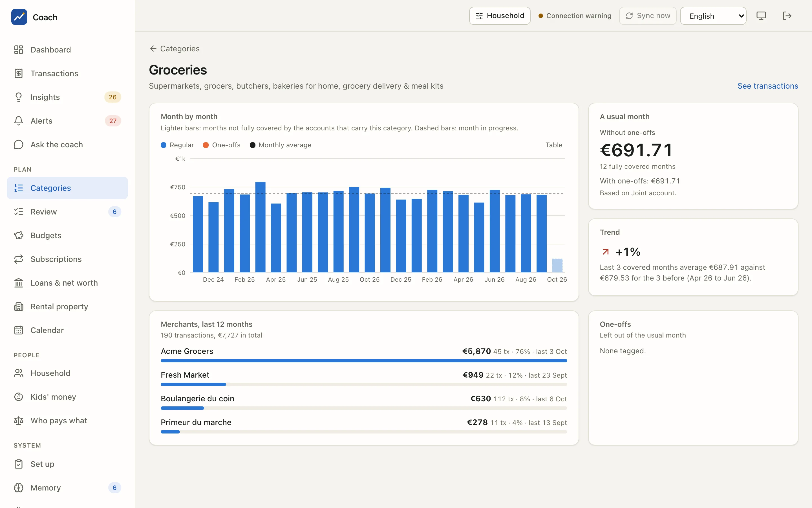
Task: Click the Sync now button
Action: [648, 16]
